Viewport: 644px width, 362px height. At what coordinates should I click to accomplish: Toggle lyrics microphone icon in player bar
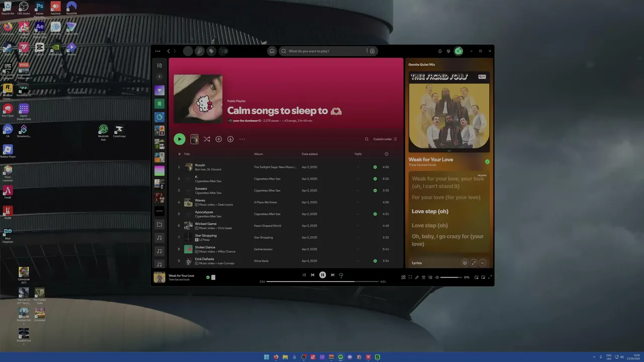point(417,277)
